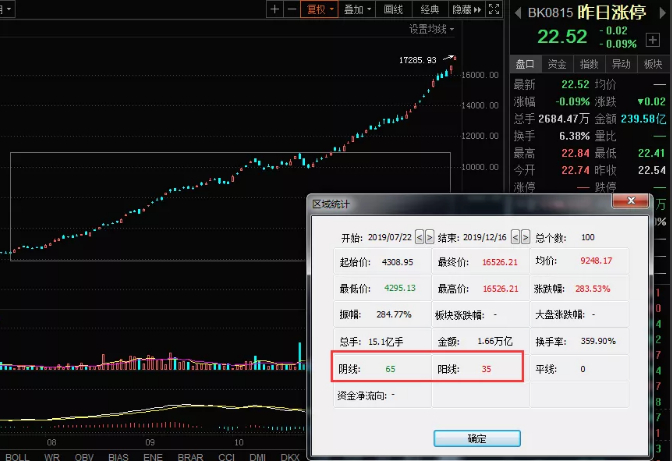
Task: Select the 画线 drawing tool
Action: coord(393,9)
